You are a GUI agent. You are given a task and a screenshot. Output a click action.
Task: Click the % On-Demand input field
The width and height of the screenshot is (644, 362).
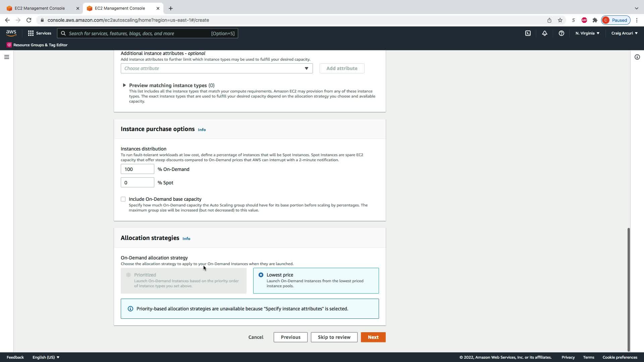137,169
